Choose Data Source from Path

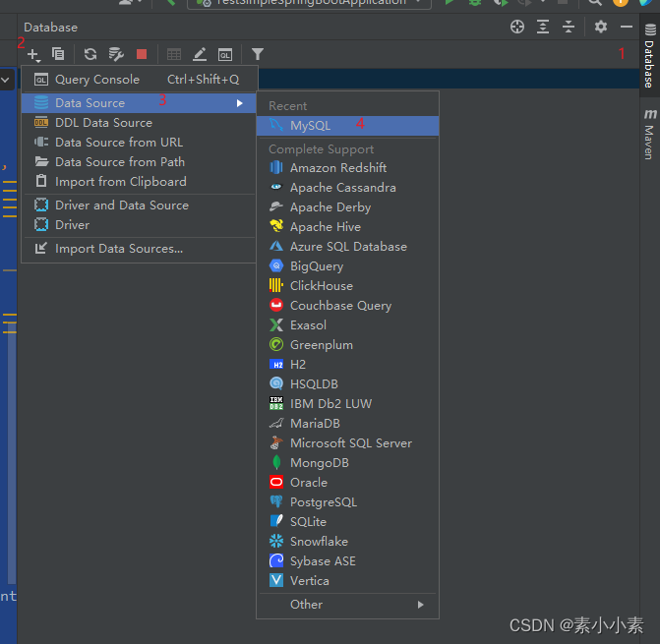[139, 162]
